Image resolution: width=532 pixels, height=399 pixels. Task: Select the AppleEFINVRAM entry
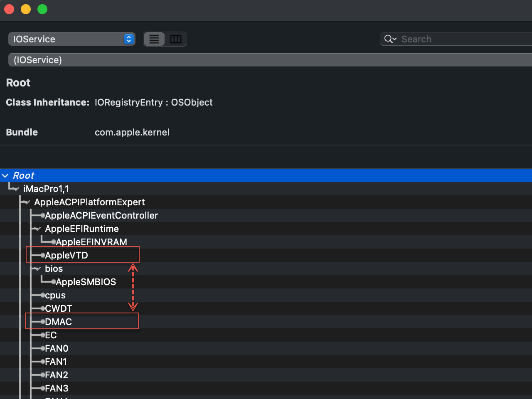tap(91, 242)
